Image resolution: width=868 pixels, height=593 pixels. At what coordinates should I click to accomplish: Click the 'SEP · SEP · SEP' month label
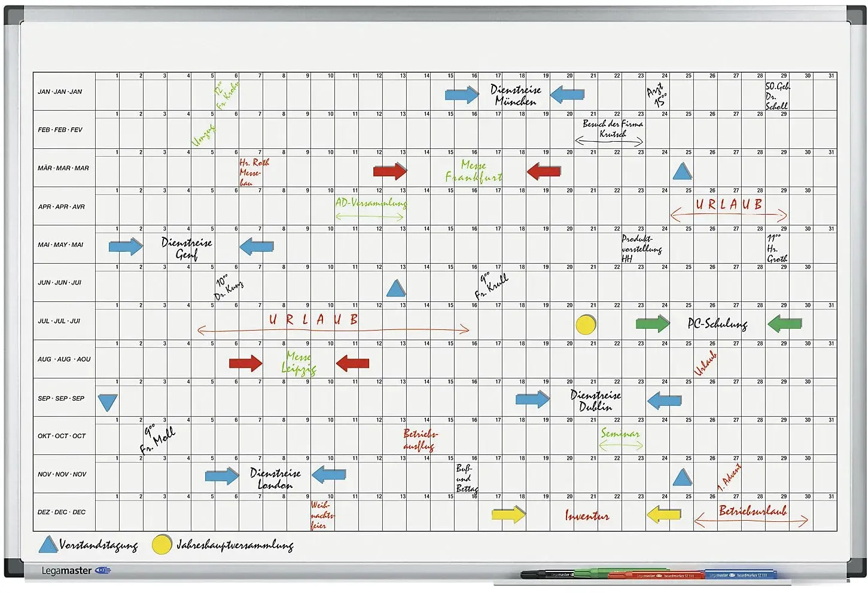61,398
